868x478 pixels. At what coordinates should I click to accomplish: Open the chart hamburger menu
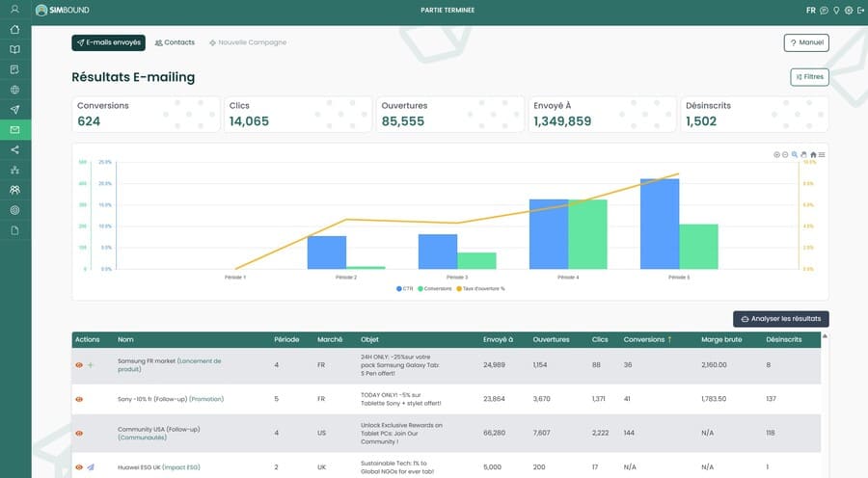[x=822, y=155]
